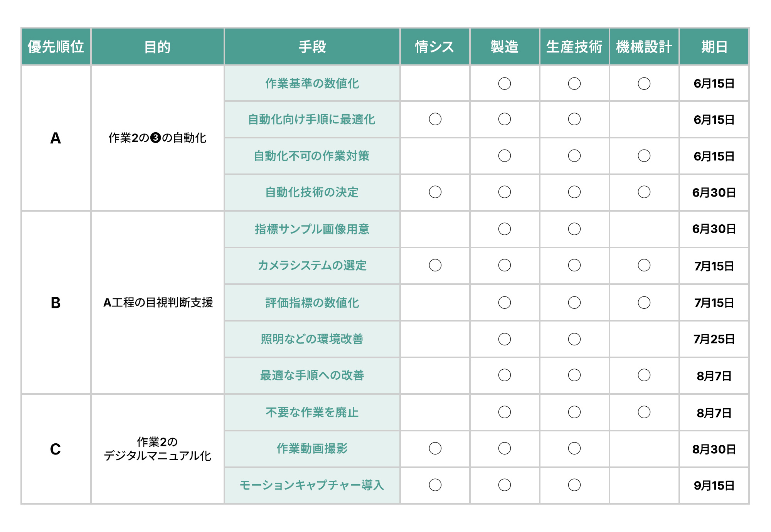The image size is (771, 532).
Task: Click the 情シス circle for 自動化向け手順に最適化
Action: click(x=435, y=119)
